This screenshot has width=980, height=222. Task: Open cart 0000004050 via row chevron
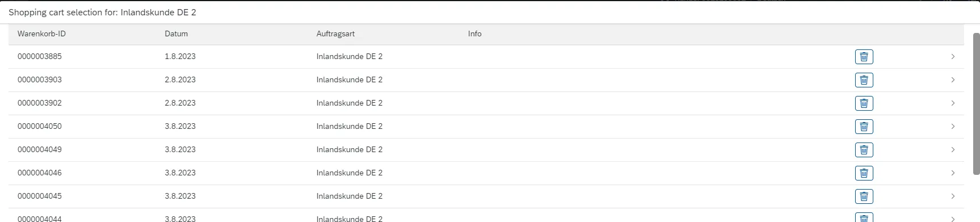pyautogui.click(x=953, y=127)
